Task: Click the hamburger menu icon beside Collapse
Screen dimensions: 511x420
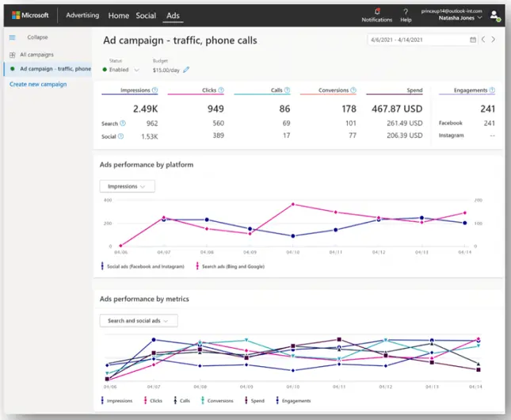Action: click(x=13, y=37)
